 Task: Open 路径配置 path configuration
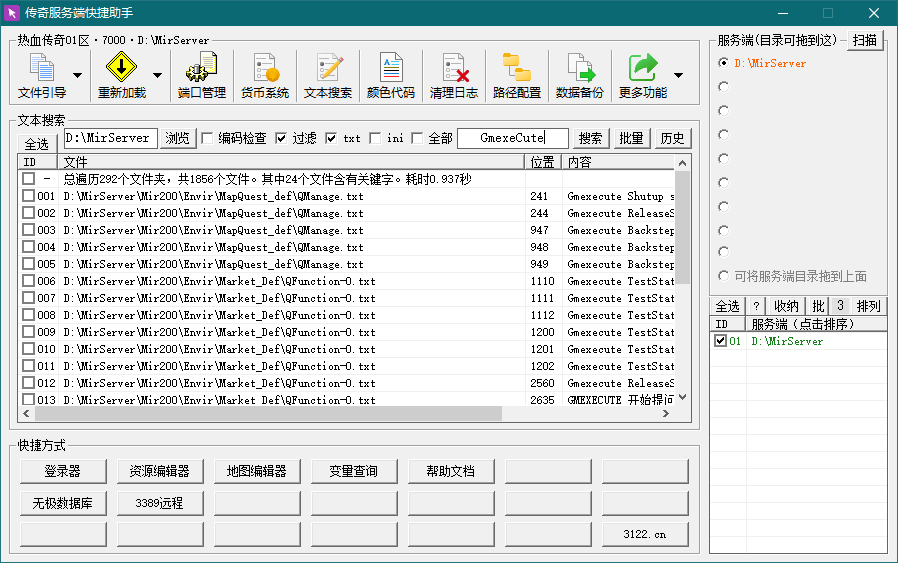(x=516, y=75)
